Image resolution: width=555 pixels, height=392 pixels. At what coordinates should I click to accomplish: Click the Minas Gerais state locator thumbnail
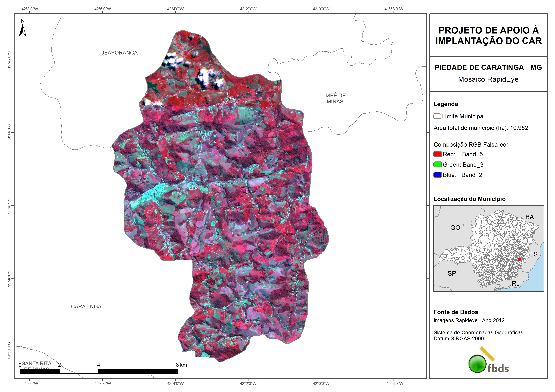[x=489, y=249]
